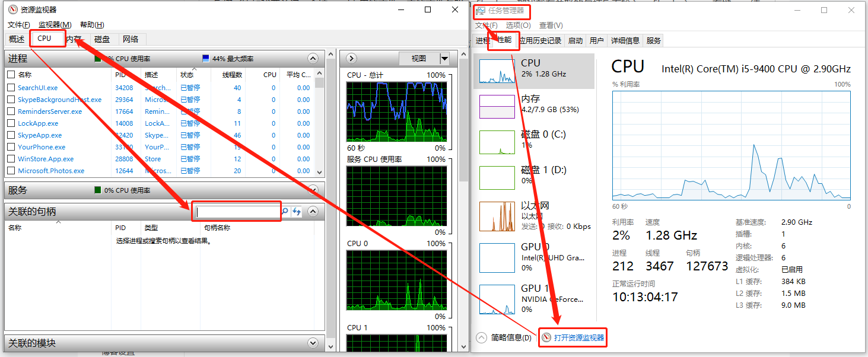Check the YourPhone.exe checkbox
The width and height of the screenshot is (868, 357).
coord(11,147)
